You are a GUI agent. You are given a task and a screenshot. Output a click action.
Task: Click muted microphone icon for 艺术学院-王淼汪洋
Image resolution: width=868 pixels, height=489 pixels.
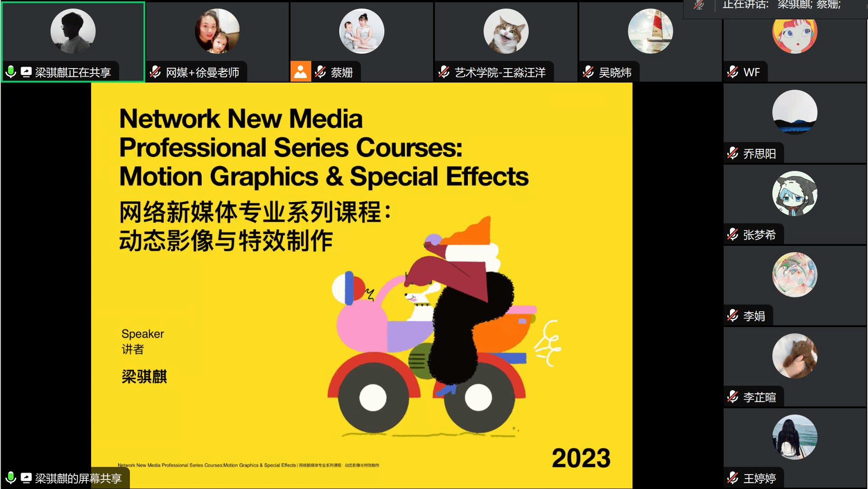click(444, 72)
